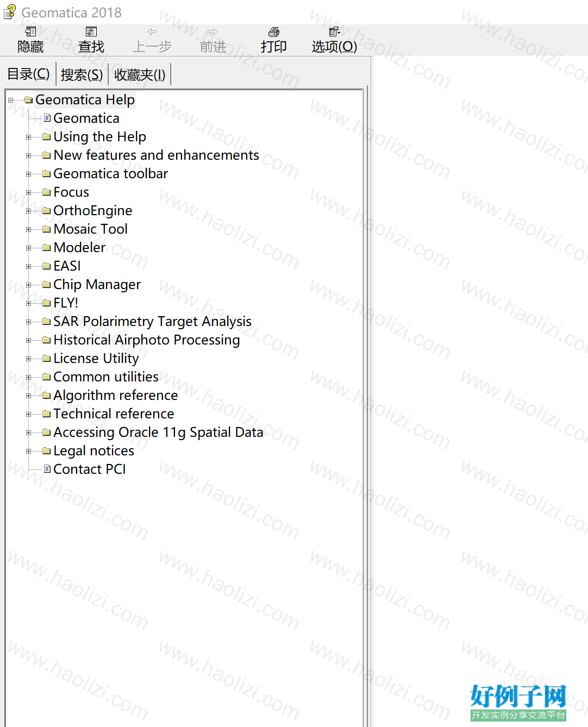
Task: Open the Options (选项) toolbar menu
Action: tap(334, 40)
